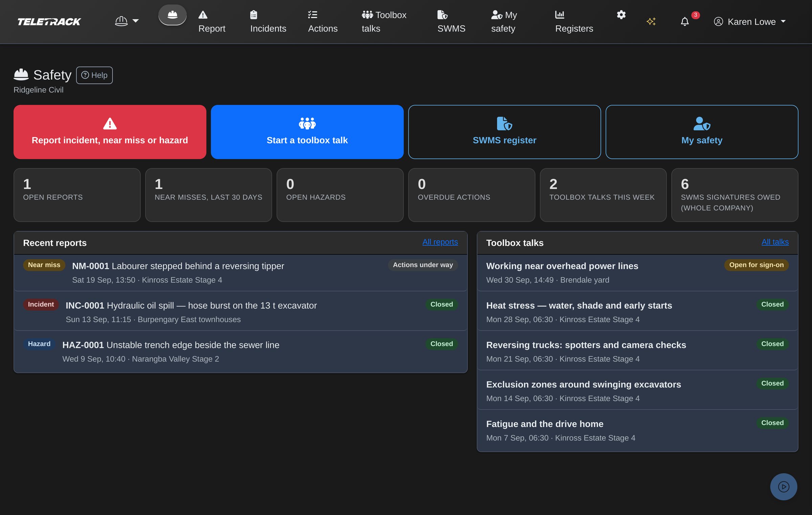Open the SWMS Signatures Owed card
This screenshot has width=812, height=515.
[x=735, y=195]
